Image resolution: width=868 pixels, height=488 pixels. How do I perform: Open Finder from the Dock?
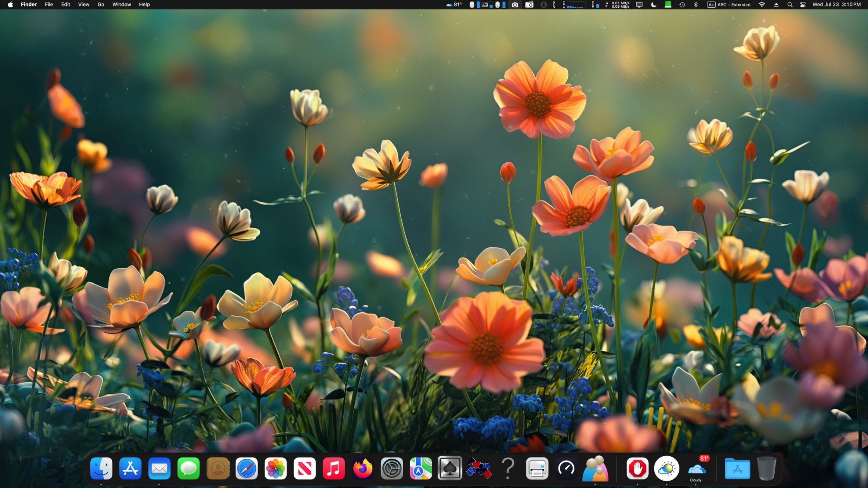pyautogui.click(x=101, y=468)
